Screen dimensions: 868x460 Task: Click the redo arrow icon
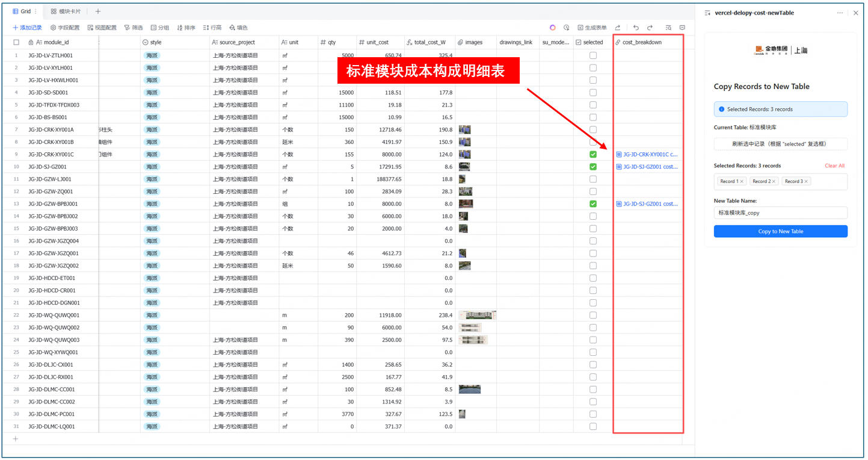650,28
